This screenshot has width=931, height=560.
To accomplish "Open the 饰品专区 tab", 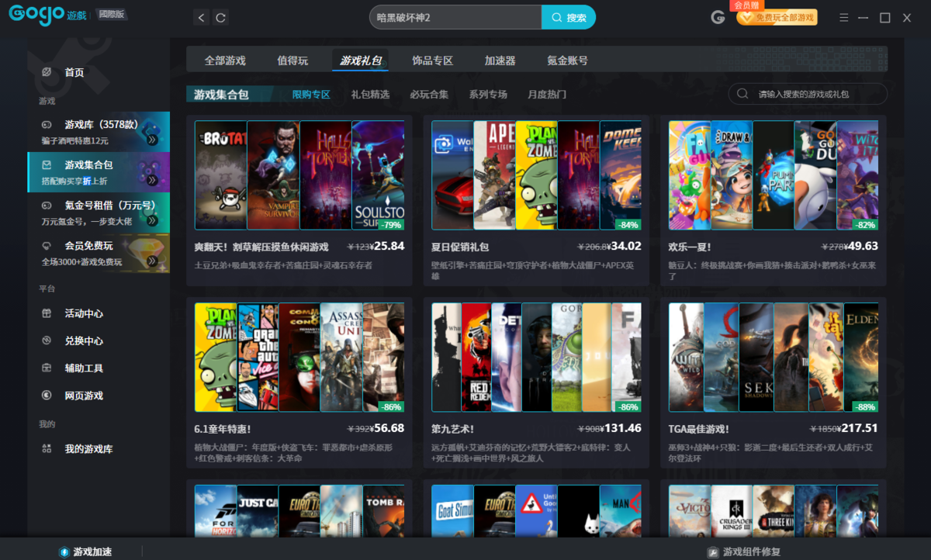I will tap(432, 60).
